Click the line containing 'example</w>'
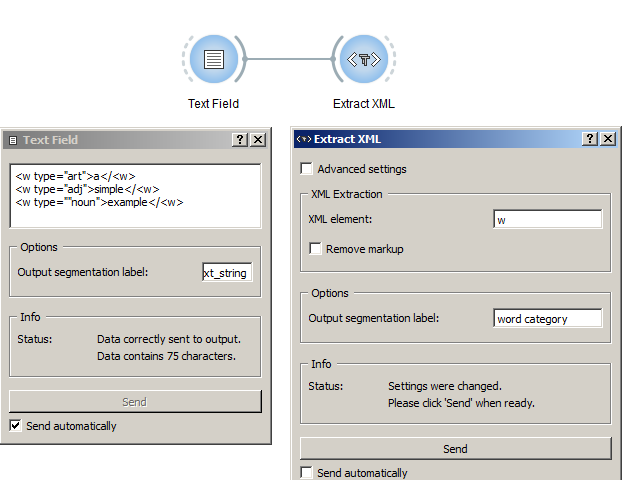 pyautogui.click(x=99, y=202)
